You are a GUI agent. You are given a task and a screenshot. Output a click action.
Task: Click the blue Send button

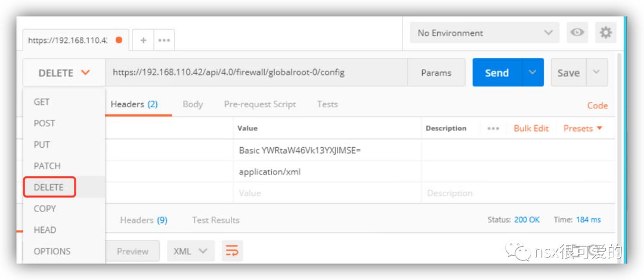tap(497, 72)
